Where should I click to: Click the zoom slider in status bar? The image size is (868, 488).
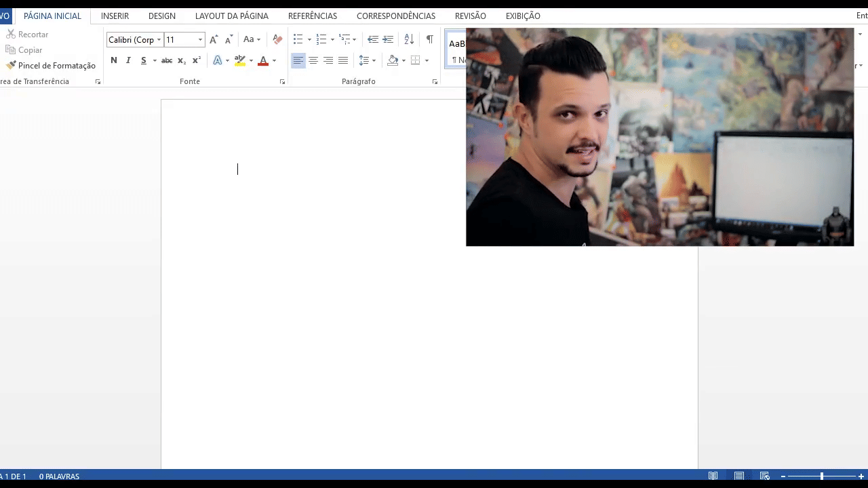click(821, 476)
